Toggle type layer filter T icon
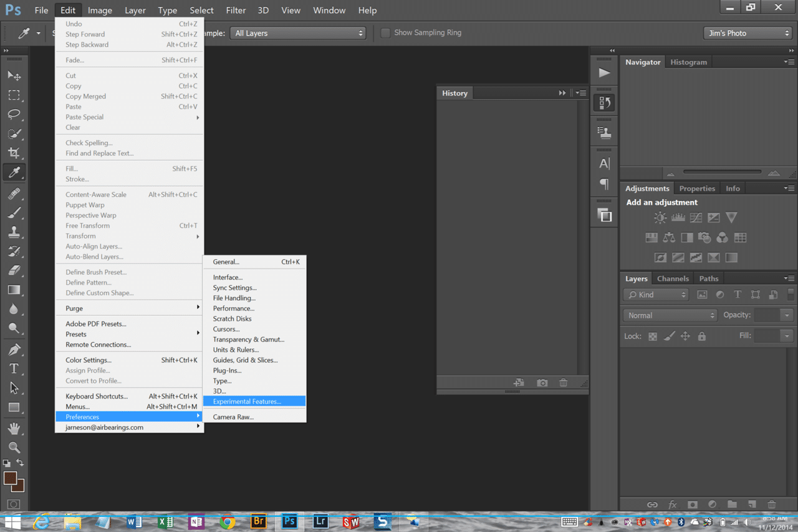798x532 pixels. (738, 295)
